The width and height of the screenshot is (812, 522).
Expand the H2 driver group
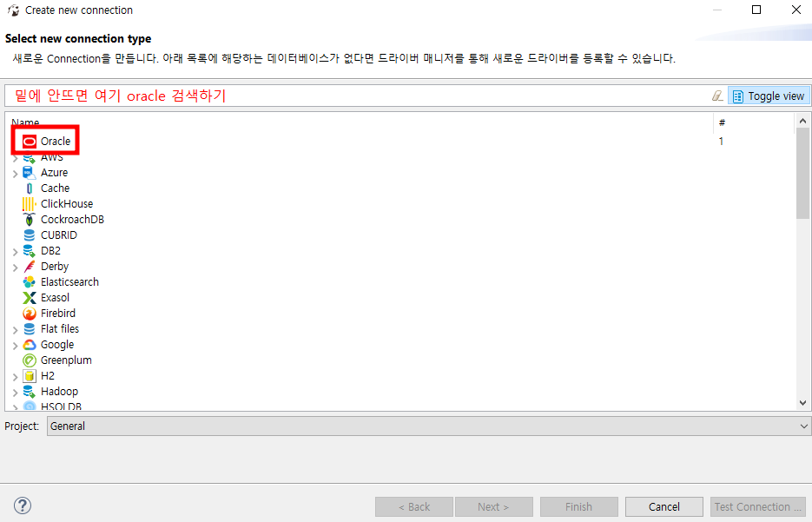pyautogui.click(x=15, y=376)
